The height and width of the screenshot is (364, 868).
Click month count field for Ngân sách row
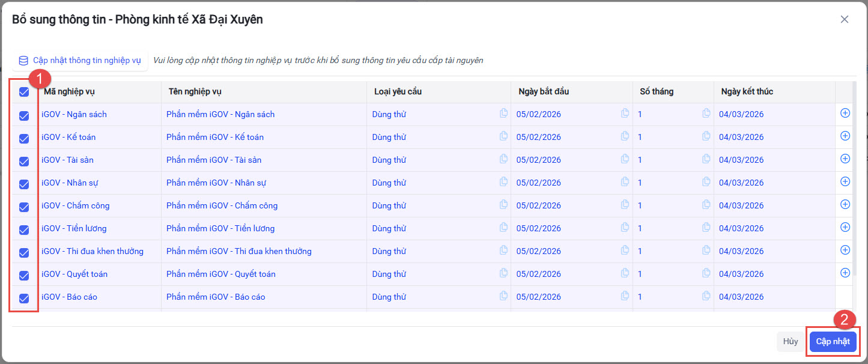click(667, 114)
